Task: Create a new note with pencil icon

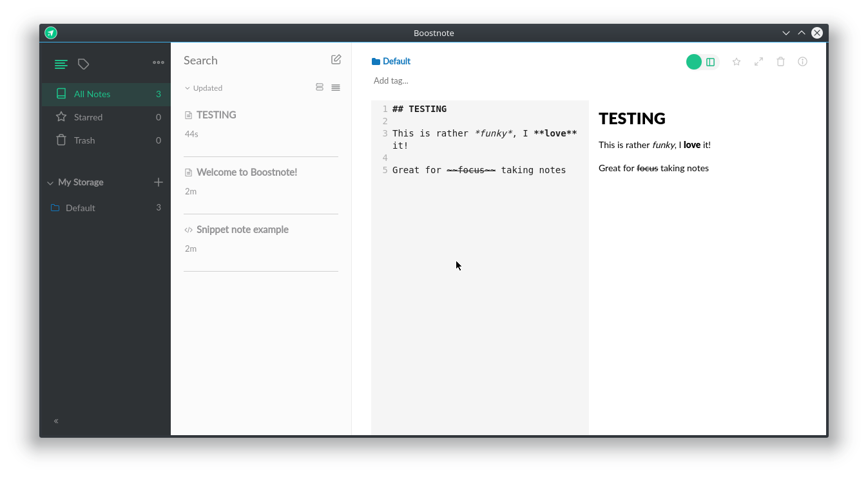Action: point(336,59)
